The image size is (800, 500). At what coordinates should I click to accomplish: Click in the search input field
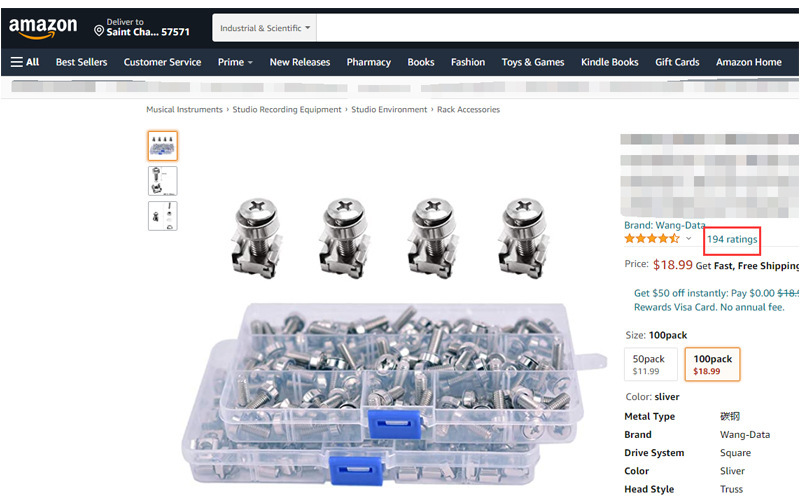[x=558, y=28]
